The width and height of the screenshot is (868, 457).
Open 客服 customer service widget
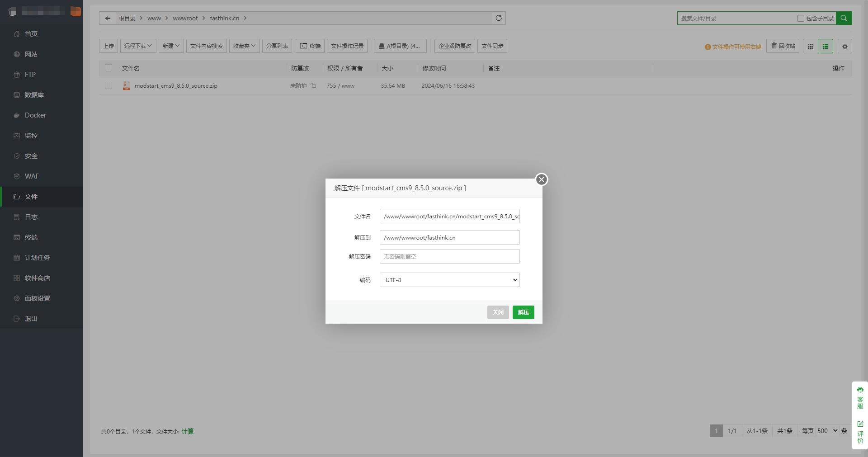point(860,398)
